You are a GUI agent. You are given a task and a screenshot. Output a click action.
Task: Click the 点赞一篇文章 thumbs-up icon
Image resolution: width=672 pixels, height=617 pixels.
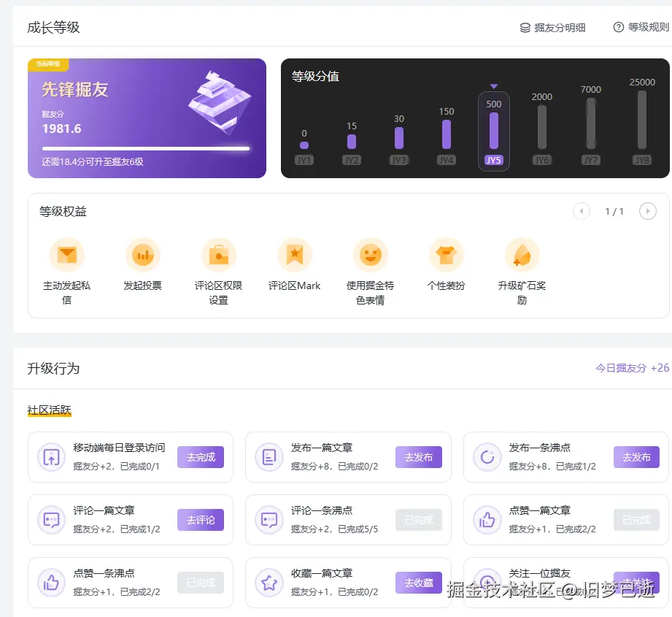tap(486, 520)
